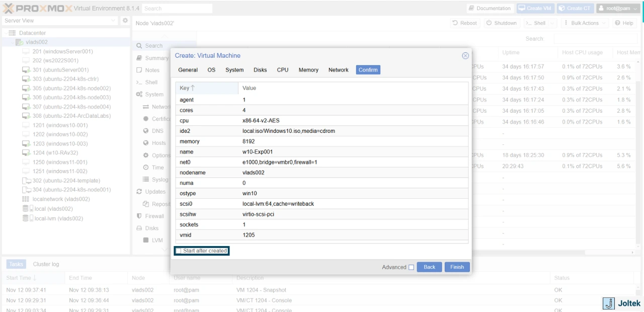Switch to the Cluster log tab
The width and height of the screenshot is (644, 312).
[x=46, y=264]
